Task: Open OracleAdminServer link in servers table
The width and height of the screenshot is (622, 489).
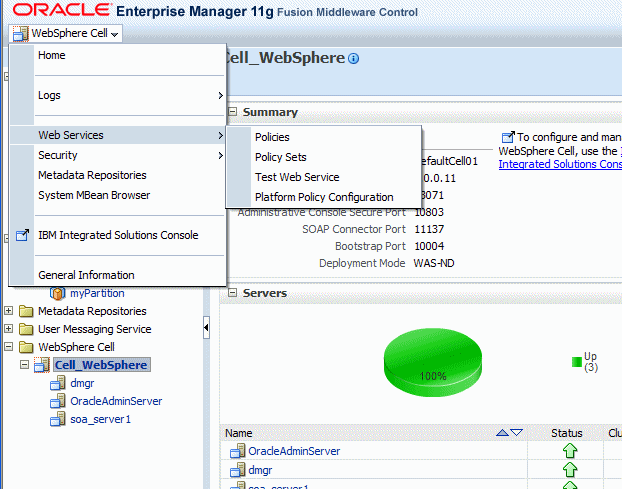Action: pyautogui.click(x=294, y=451)
